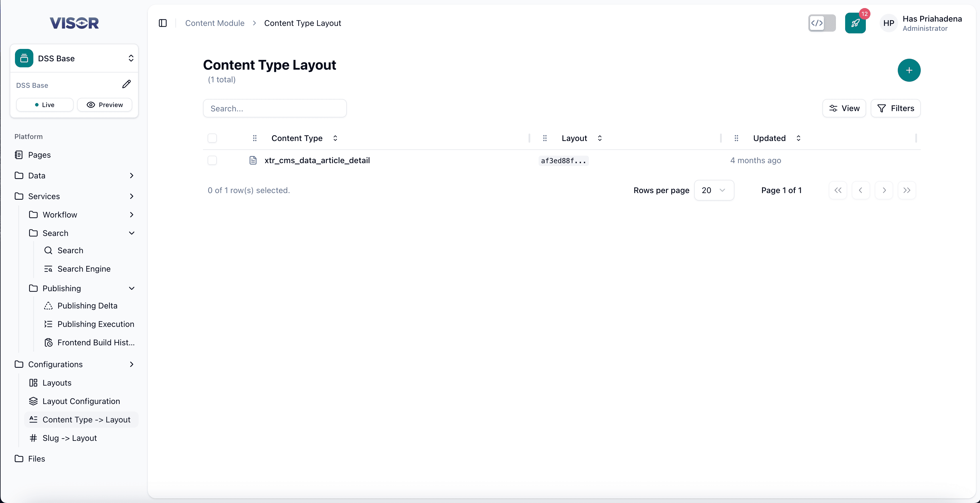Click the VISOR logo
980x503 pixels.
pos(74,23)
